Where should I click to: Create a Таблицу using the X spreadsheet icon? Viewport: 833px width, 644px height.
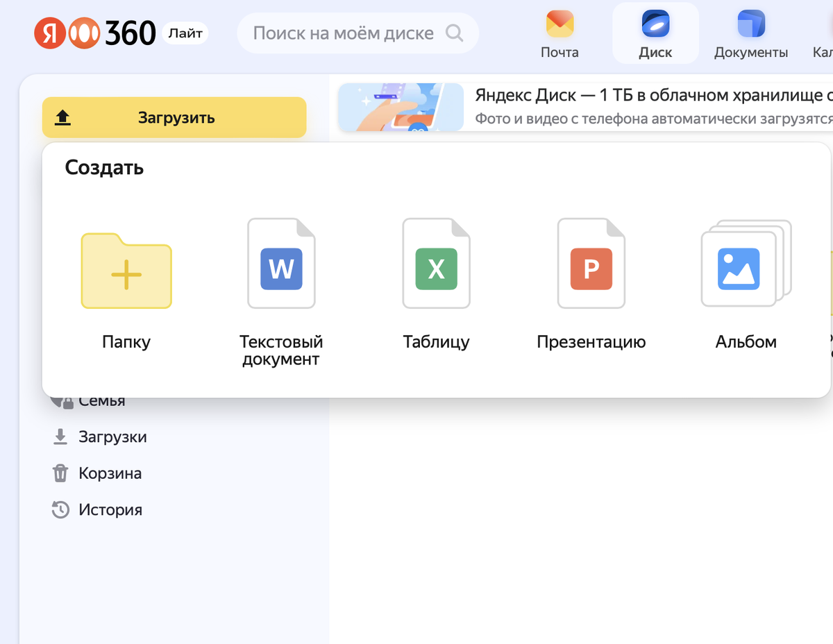436,262
